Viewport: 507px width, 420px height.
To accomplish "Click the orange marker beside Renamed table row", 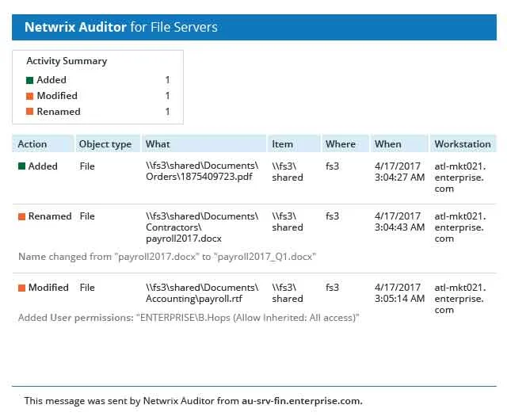I will [21, 216].
